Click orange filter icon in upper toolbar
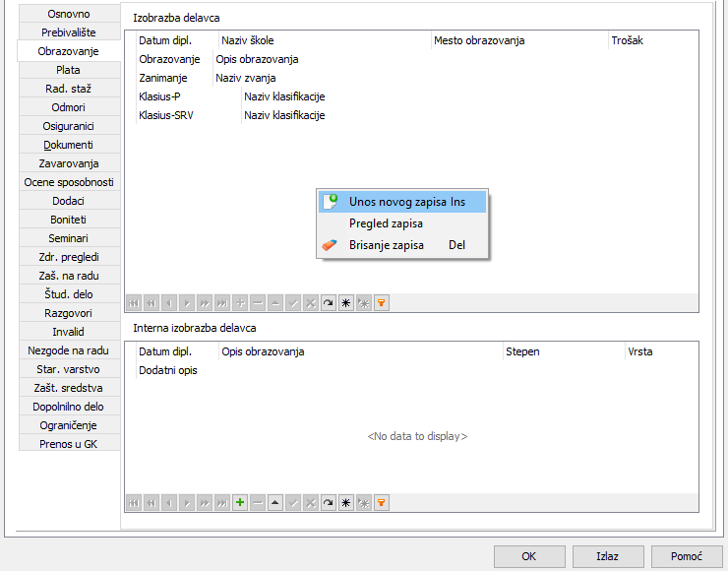 pyautogui.click(x=382, y=303)
